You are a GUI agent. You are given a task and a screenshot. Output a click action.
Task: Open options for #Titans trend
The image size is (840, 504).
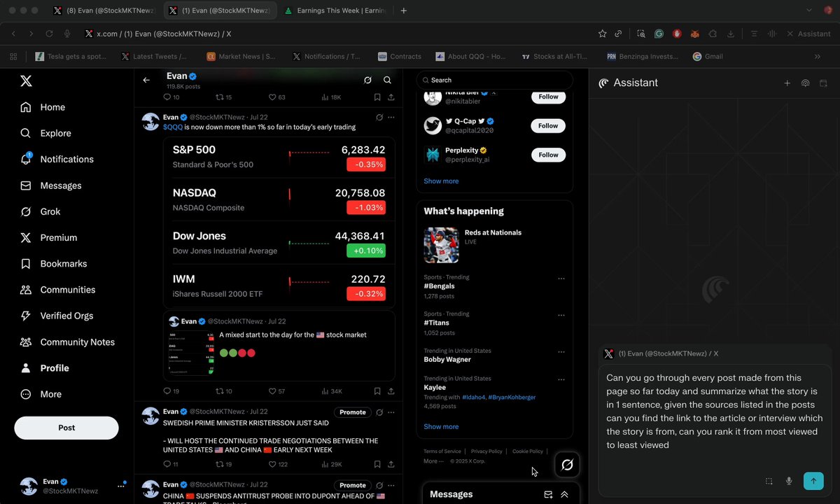(x=561, y=315)
